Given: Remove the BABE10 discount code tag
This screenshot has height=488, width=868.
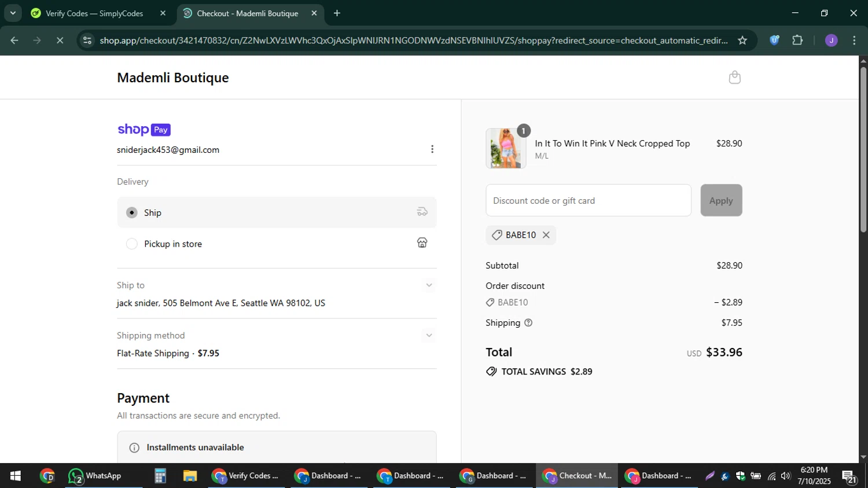Looking at the screenshot, I should tap(546, 235).
